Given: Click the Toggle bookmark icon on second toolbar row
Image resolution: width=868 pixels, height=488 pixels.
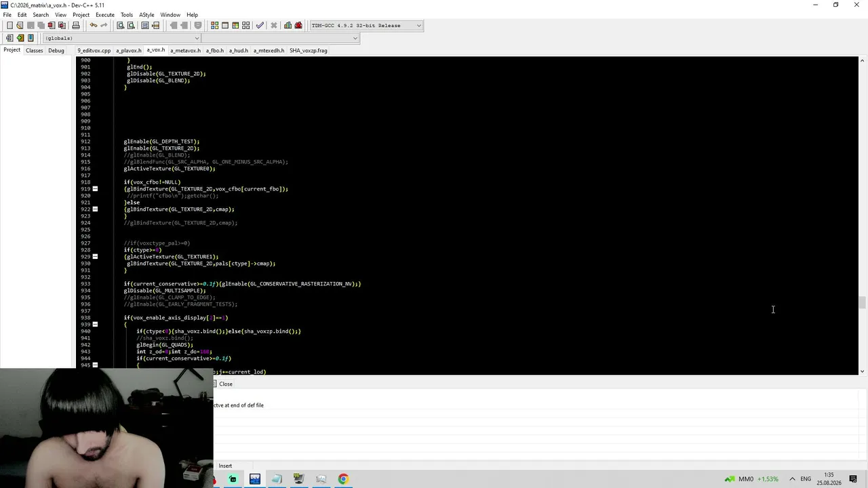Looking at the screenshot, I should [20, 38].
